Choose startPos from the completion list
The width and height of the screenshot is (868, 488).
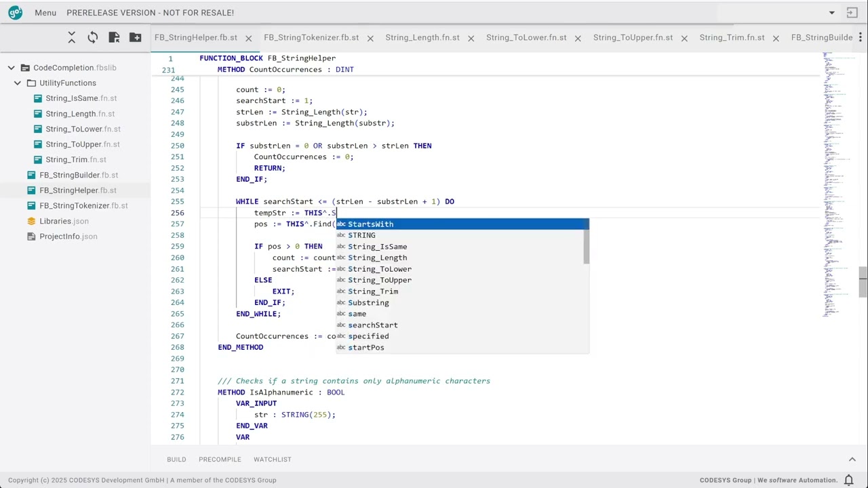(x=460, y=348)
